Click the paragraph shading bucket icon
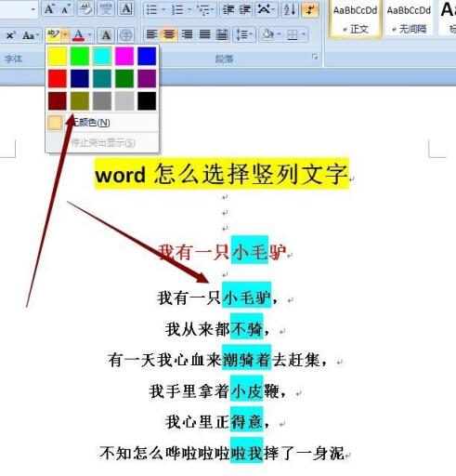The width and height of the screenshot is (456, 476). coord(267,34)
